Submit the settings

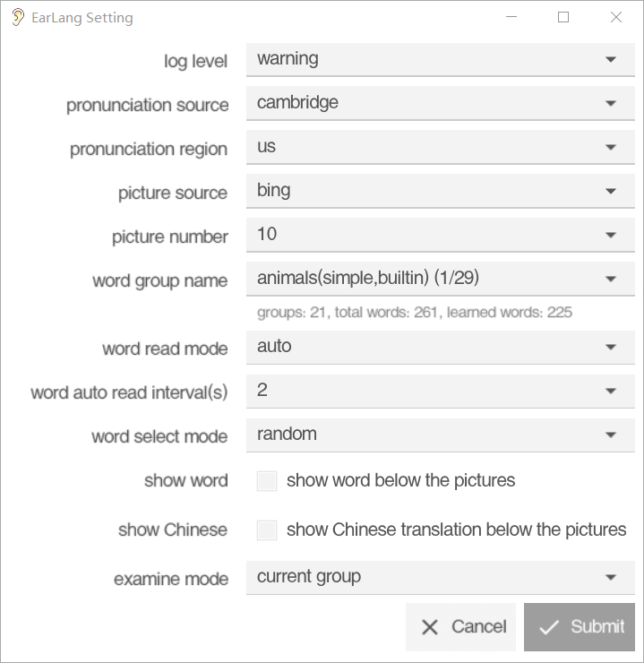(x=580, y=627)
